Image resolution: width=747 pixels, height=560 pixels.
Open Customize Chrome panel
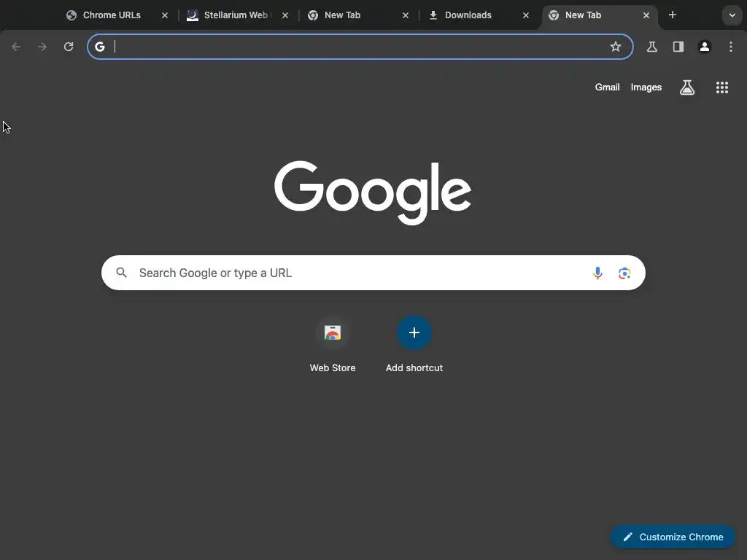pos(673,537)
